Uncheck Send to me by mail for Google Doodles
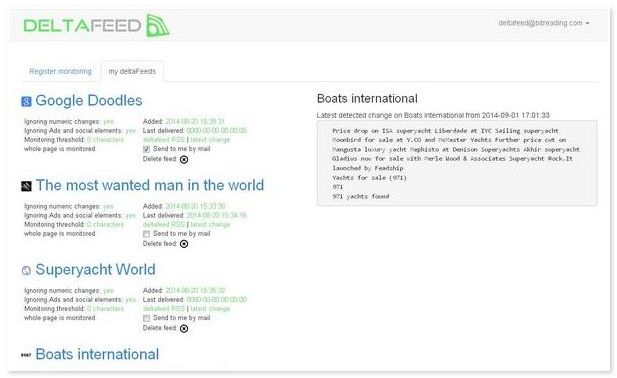 [x=146, y=149]
